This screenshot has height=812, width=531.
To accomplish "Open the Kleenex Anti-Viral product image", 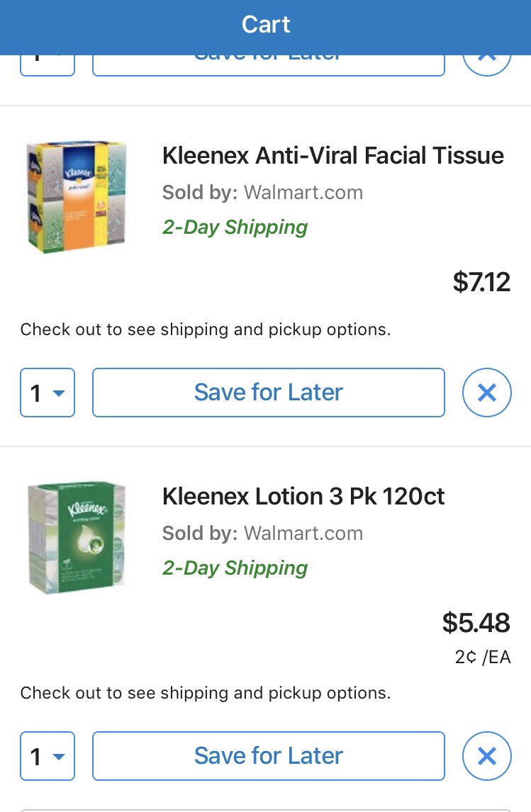I will [x=77, y=197].
